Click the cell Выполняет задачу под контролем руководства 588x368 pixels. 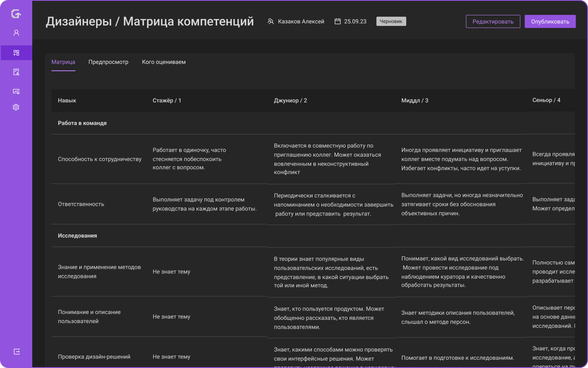[204, 204]
